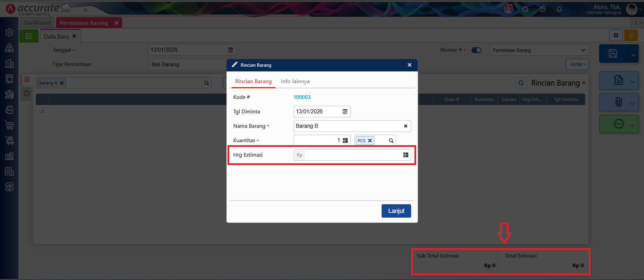Screen dimensions: 644x280
Task: Open the notifications bell icon
Action: 559,9
